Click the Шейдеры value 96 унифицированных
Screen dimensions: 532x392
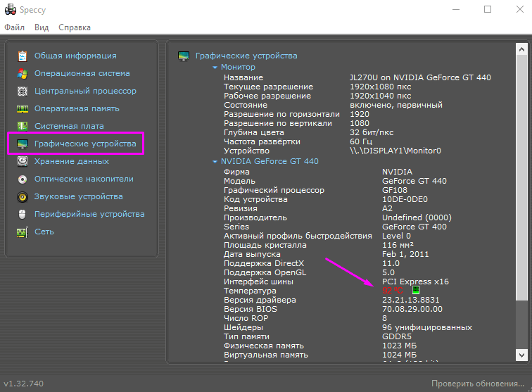tap(427, 327)
